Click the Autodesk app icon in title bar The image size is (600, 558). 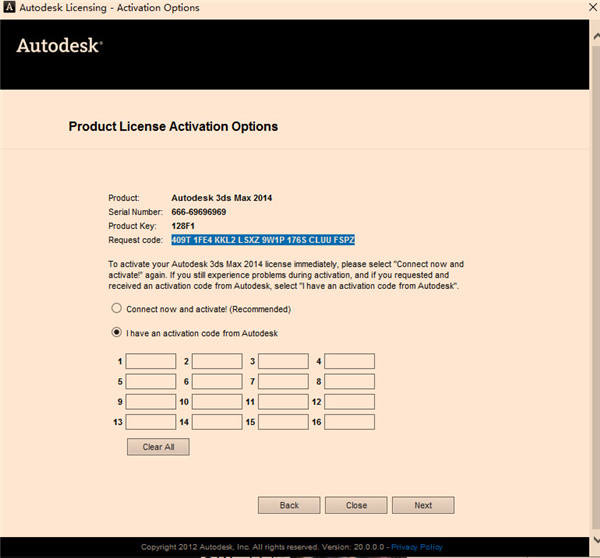(9, 7)
